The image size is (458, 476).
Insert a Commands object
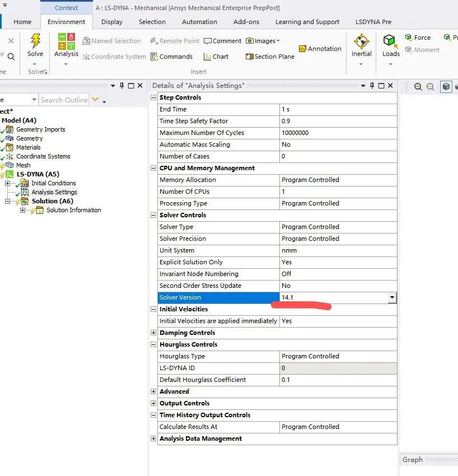(172, 57)
